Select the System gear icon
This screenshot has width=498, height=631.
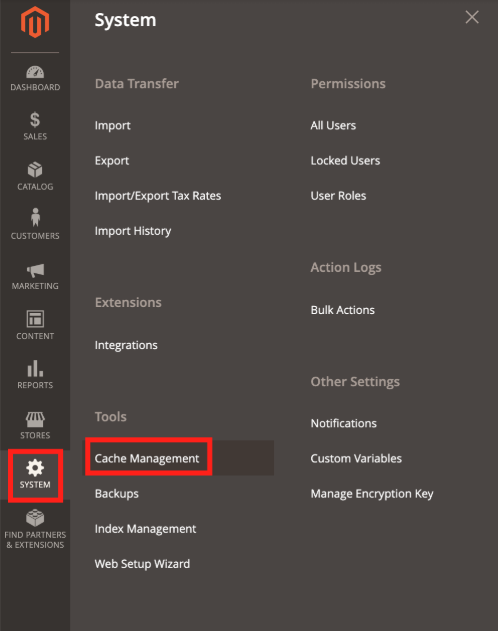[x=35, y=468]
